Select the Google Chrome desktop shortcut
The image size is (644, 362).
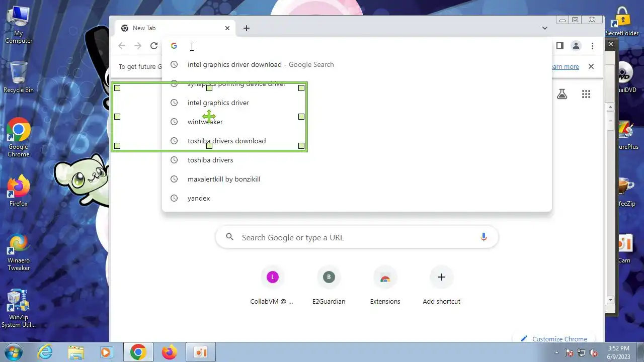click(x=19, y=138)
